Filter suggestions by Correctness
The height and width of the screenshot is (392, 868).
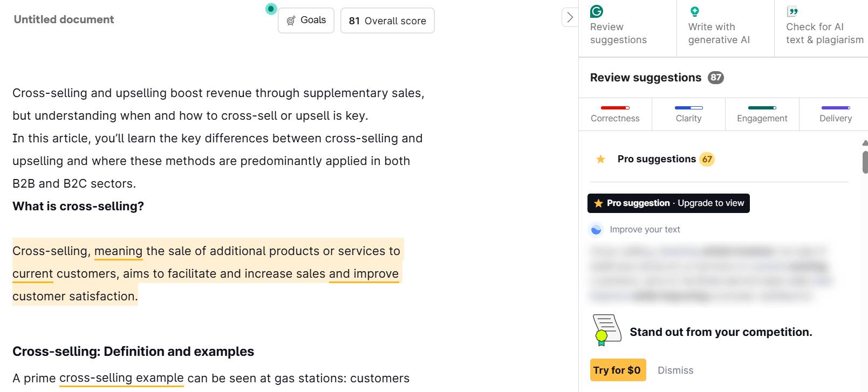point(615,114)
